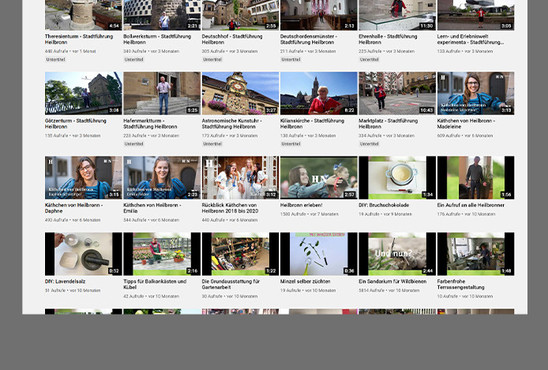Image resolution: width=548 pixels, height=370 pixels.
Task: Click the title 'Theresienturm - Stadtführung Heilbronn'
Action: [79, 39]
